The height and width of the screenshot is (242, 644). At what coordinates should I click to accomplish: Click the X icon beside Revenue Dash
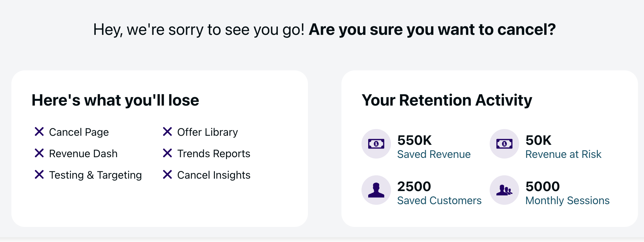39,153
